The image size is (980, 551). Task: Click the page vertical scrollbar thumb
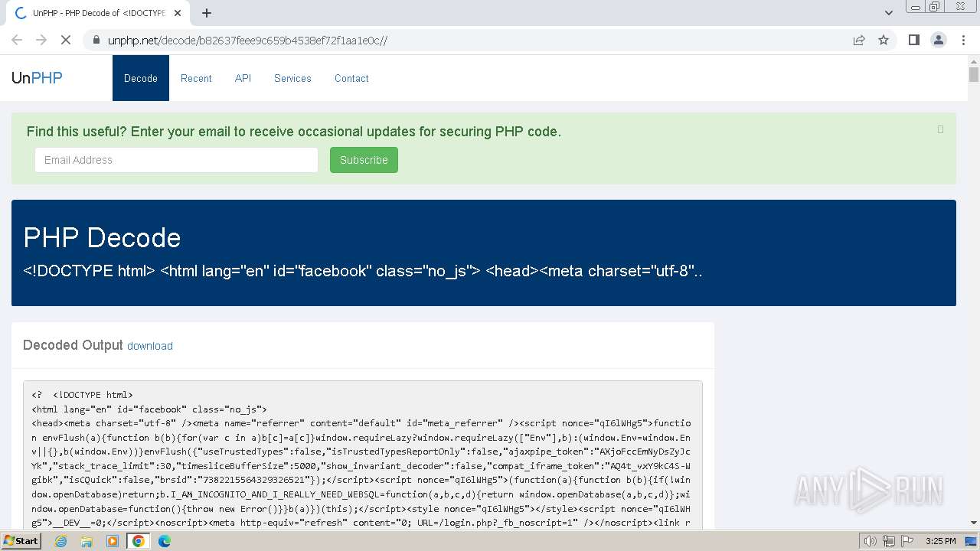click(974, 74)
